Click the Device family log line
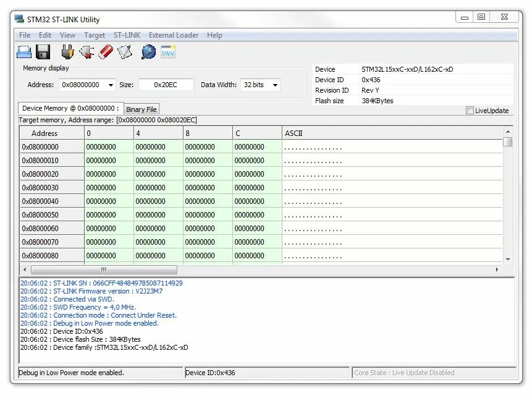532x398 pixels. coord(104,347)
